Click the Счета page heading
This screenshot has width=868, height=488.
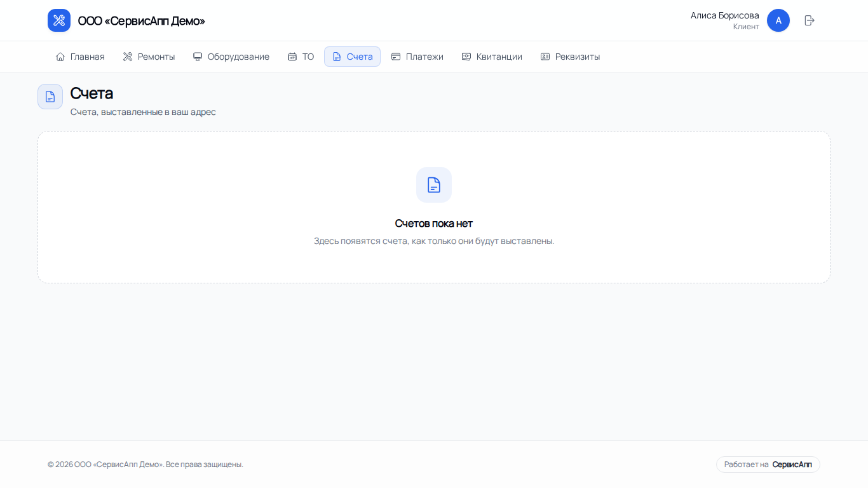tap(92, 93)
